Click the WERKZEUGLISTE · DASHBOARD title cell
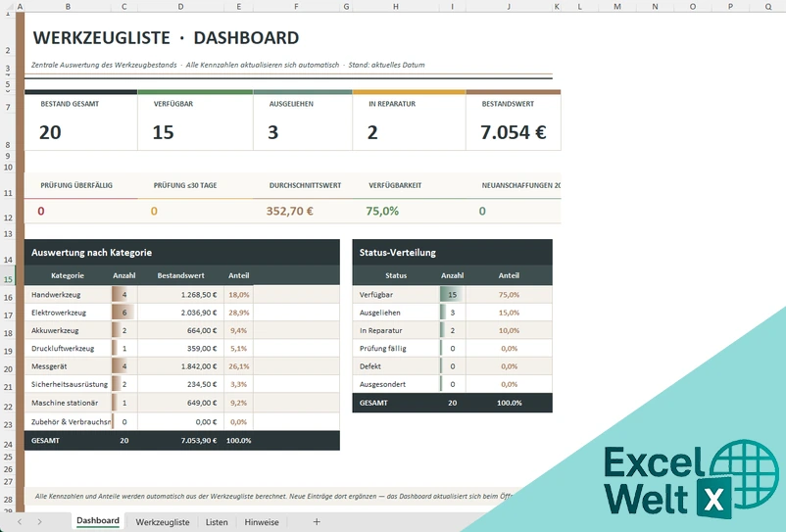 166,38
